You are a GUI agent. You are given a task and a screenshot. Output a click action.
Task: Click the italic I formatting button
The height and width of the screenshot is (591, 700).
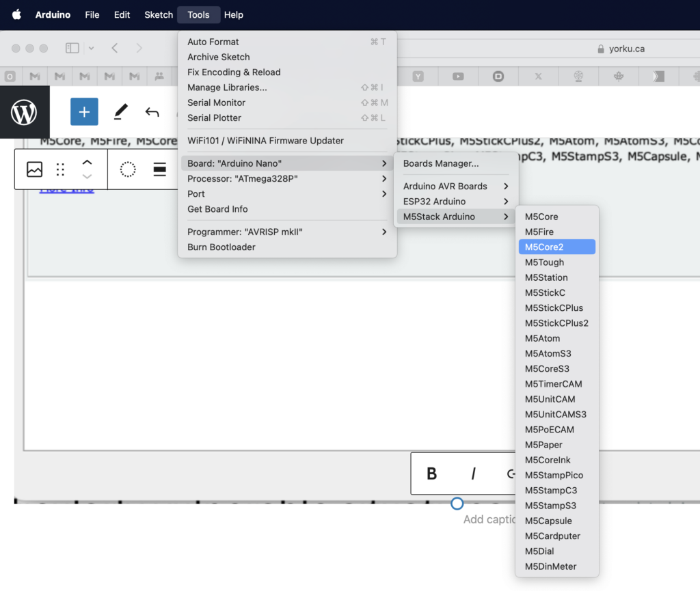pyautogui.click(x=473, y=473)
